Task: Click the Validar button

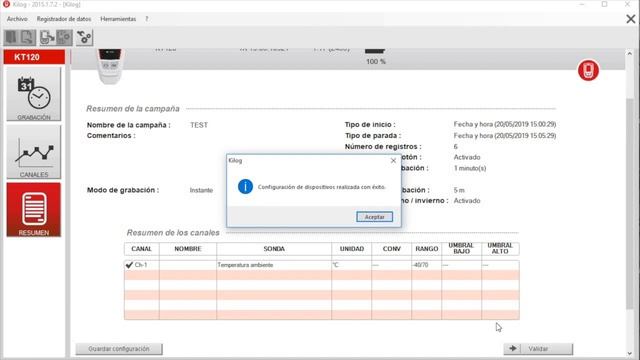Action: (x=538, y=349)
